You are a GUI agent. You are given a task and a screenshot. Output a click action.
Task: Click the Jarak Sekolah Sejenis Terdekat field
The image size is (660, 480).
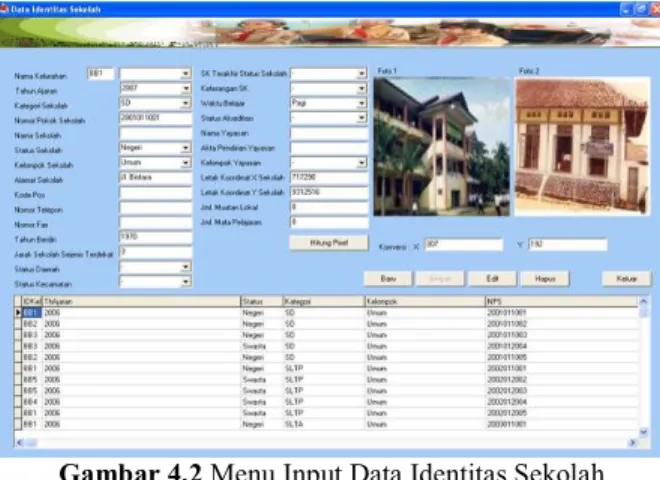[155, 252]
